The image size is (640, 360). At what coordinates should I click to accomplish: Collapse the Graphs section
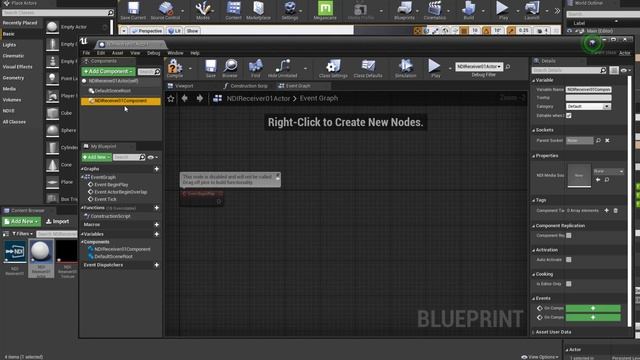(x=82, y=169)
